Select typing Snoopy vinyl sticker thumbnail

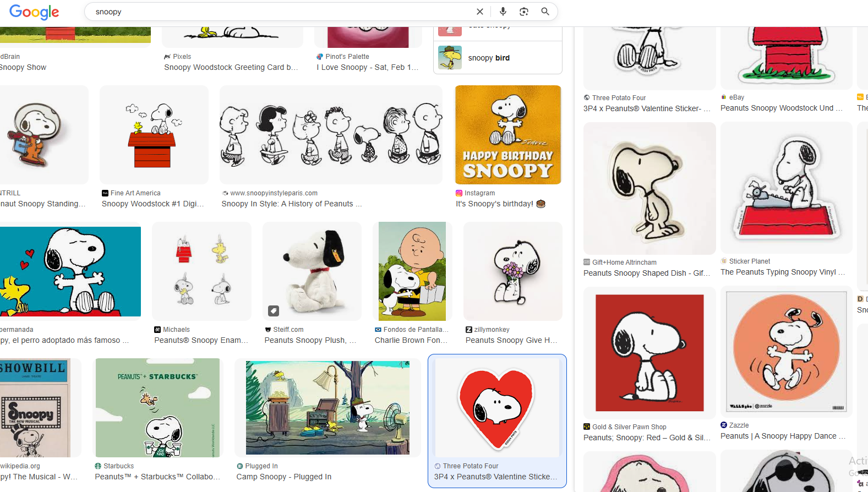click(787, 188)
